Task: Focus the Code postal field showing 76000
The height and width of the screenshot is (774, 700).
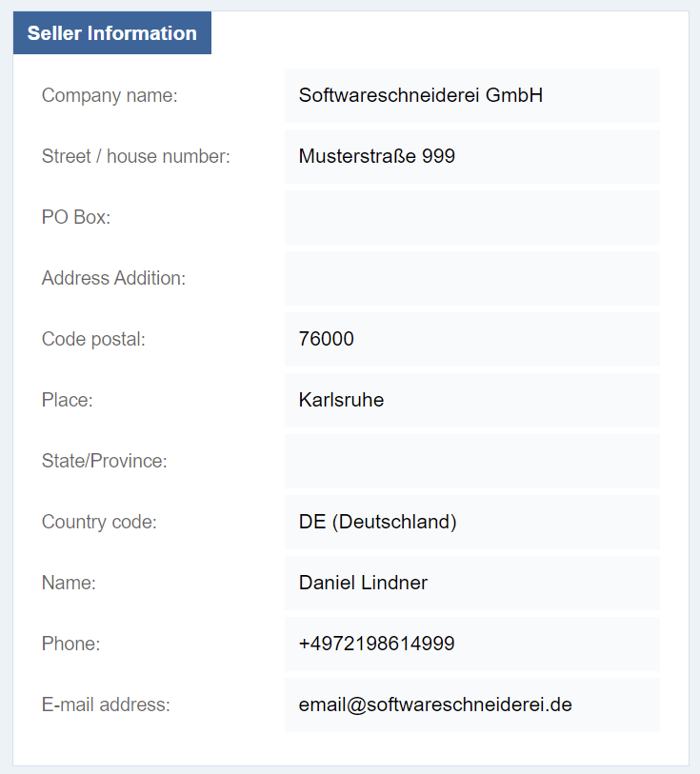Action: [471, 339]
